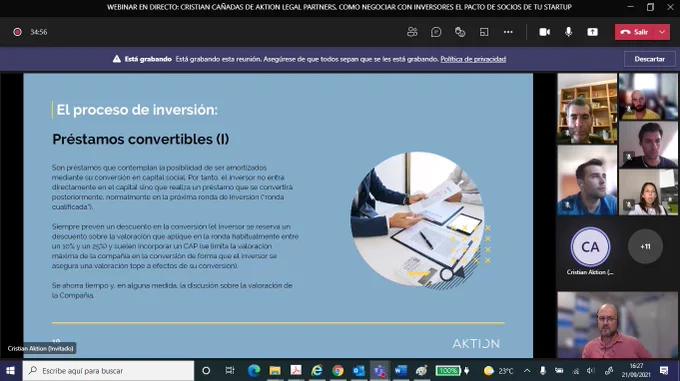The height and width of the screenshot is (381, 680).
Task: Open the participants panel
Action: (x=412, y=32)
